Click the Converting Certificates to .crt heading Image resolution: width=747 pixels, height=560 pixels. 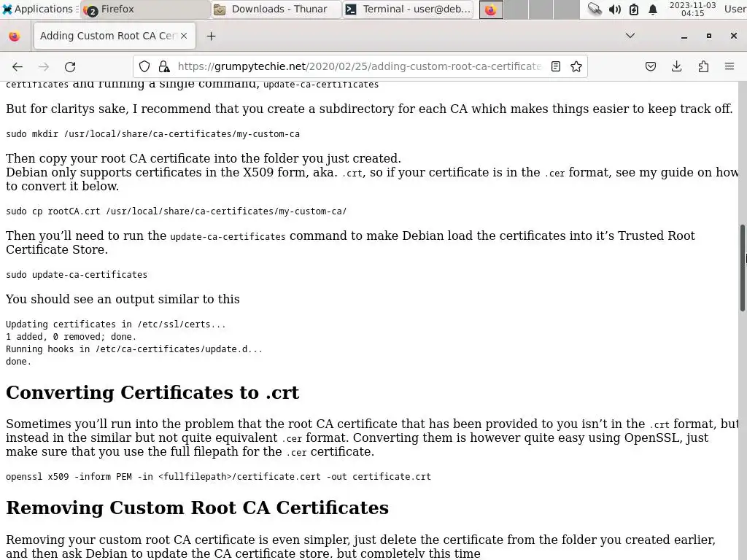152,392
